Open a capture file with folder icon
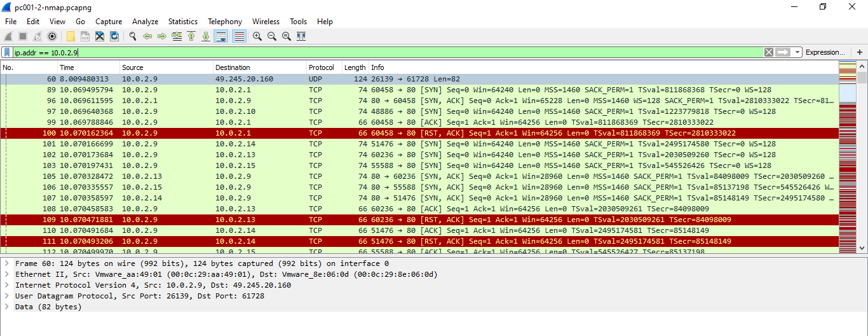Image resolution: width=868 pixels, height=336 pixels. point(70,36)
